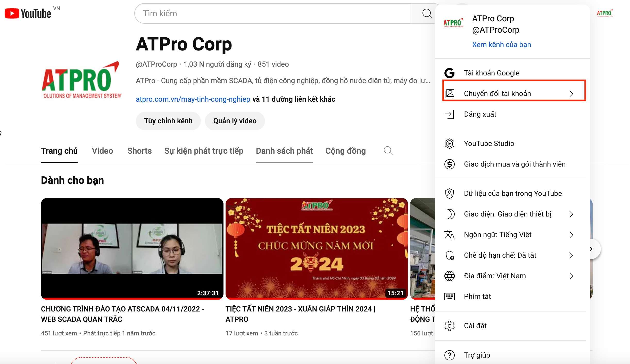Click the help question mark icon
This screenshot has width=630, height=364.
pyautogui.click(x=449, y=355)
